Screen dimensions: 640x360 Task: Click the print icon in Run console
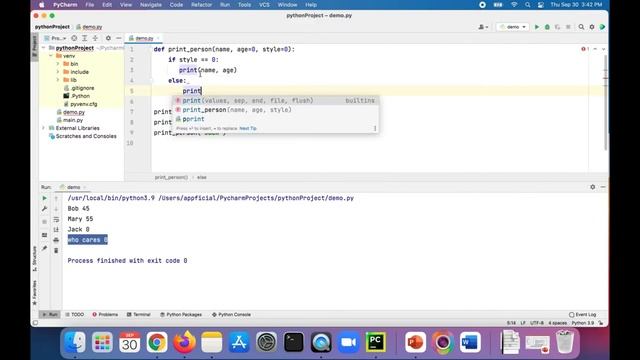pos(56,240)
